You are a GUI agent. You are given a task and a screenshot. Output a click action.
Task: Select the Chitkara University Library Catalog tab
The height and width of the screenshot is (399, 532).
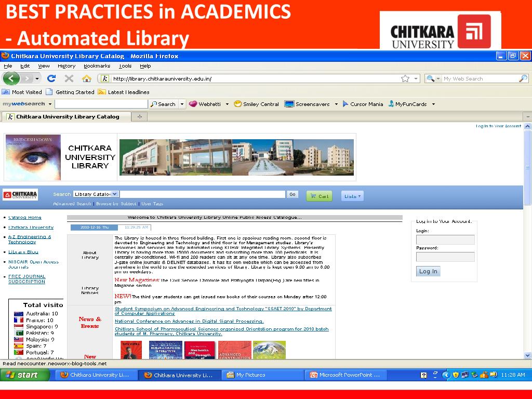point(66,117)
